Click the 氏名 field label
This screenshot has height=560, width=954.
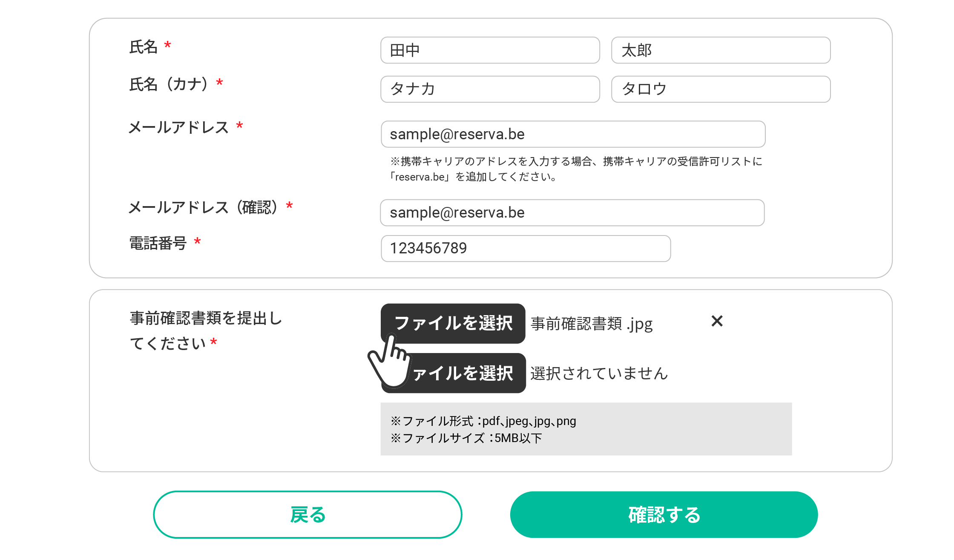144,47
